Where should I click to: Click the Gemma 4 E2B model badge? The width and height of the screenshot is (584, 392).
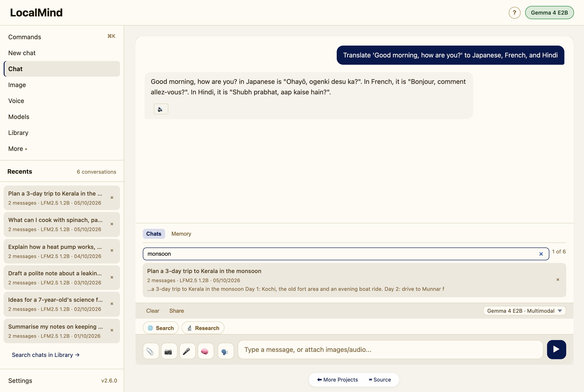(549, 13)
